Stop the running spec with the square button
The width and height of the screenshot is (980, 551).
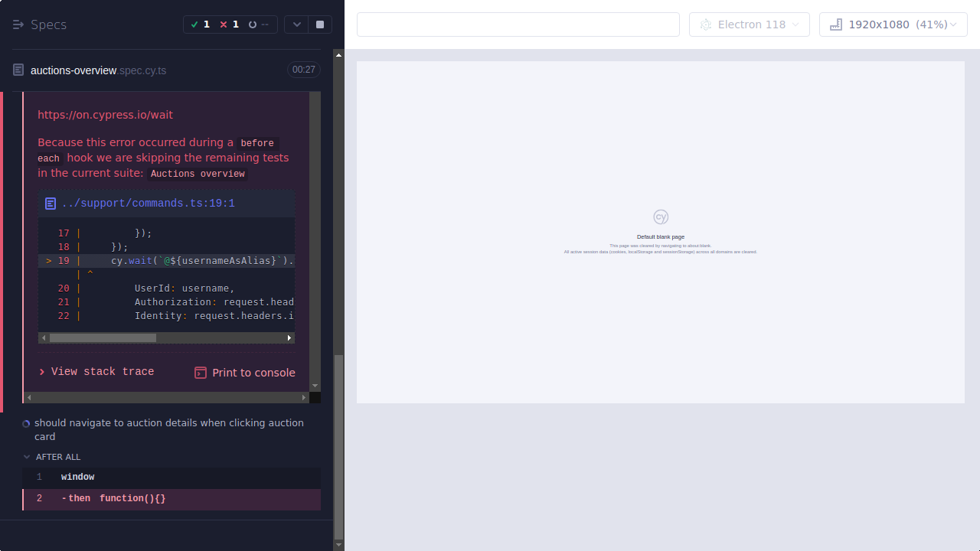tap(319, 24)
